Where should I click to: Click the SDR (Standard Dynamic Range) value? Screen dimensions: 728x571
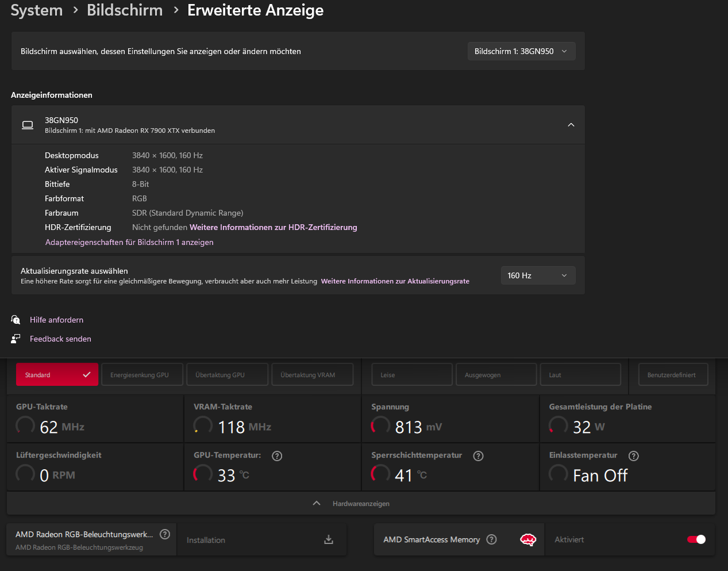[x=188, y=213]
